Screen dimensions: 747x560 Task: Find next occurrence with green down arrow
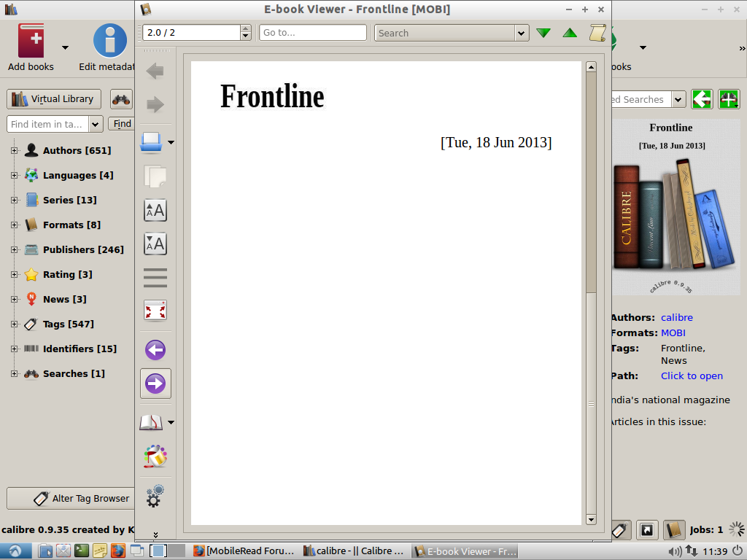click(543, 33)
